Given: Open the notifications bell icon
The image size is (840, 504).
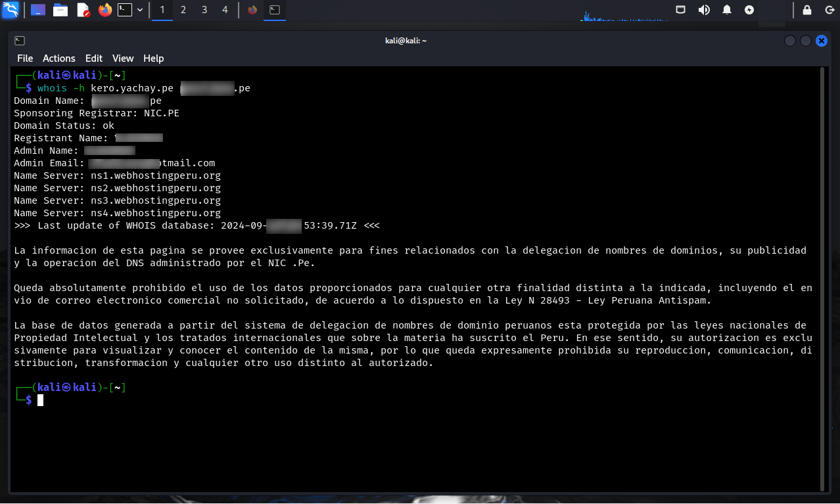Looking at the screenshot, I should pyautogui.click(x=727, y=10).
